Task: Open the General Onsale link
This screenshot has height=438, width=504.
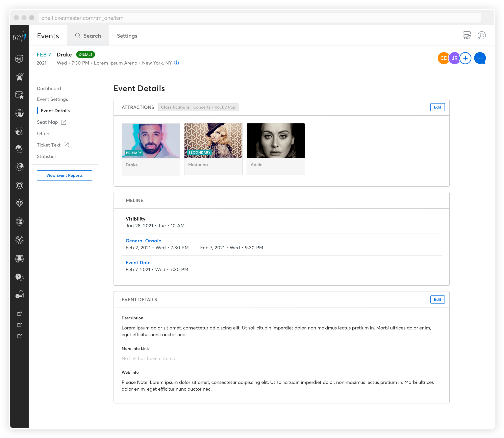Action: pyautogui.click(x=143, y=241)
